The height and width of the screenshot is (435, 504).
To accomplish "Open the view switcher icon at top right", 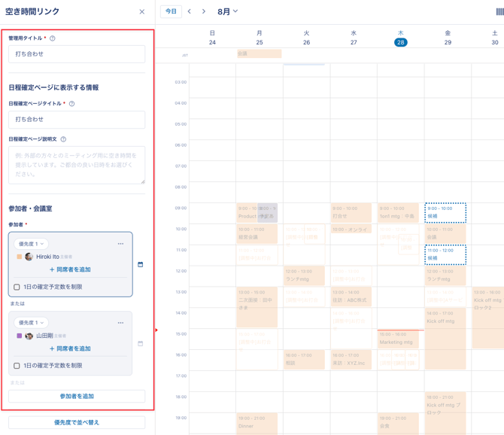I will coord(499,12).
